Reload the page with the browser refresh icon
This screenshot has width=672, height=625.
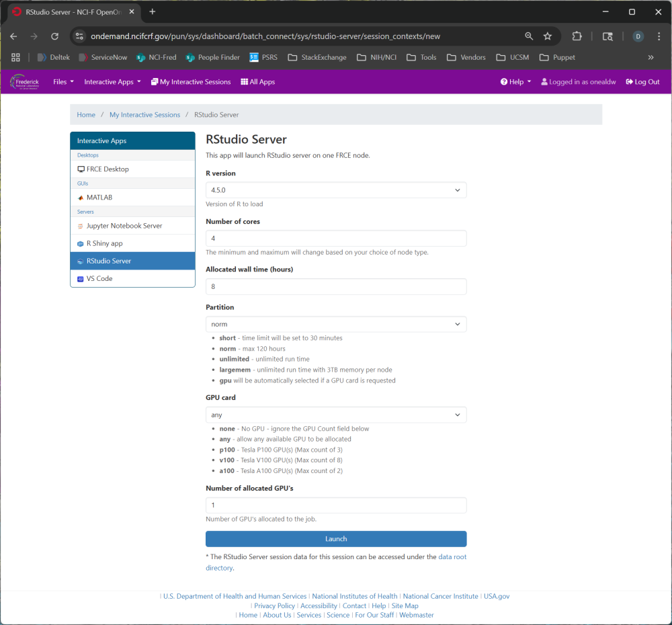(x=55, y=36)
